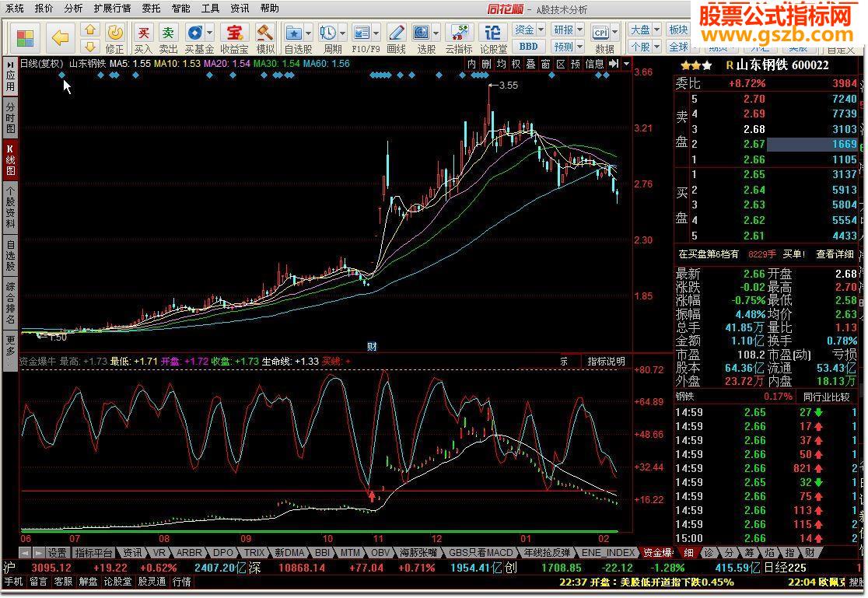Click the 财 marker on the chart

[372, 347]
